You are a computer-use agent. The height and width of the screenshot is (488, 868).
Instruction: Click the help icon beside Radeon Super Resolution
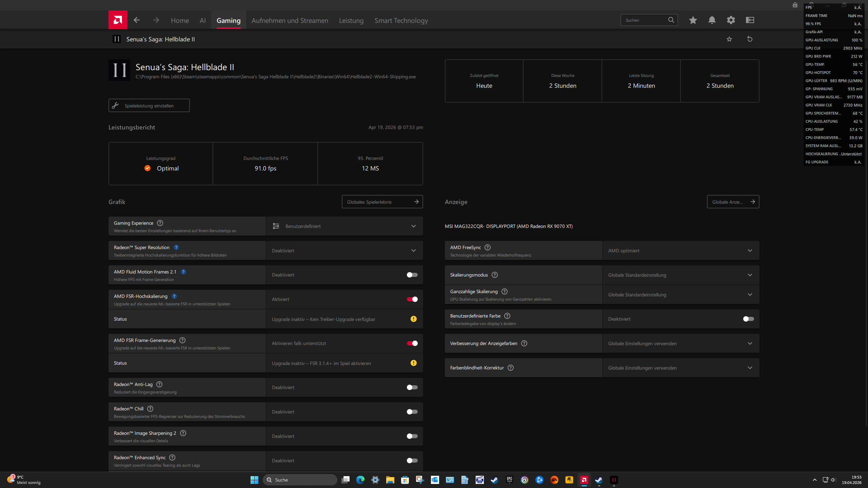click(x=176, y=247)
